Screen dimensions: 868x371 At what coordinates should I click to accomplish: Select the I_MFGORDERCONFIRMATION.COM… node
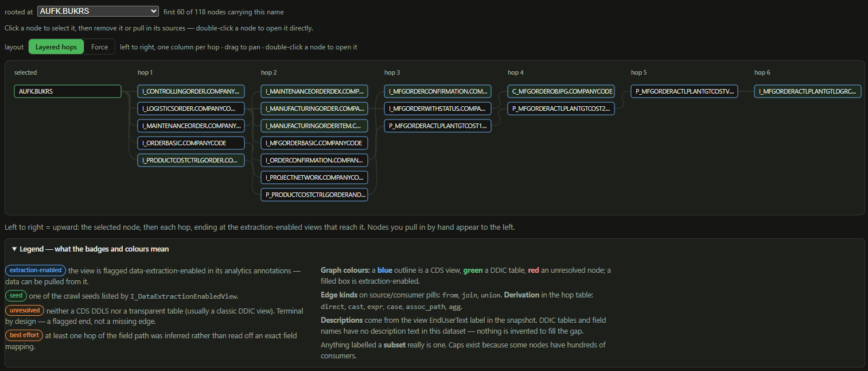[x=438, y=91]
